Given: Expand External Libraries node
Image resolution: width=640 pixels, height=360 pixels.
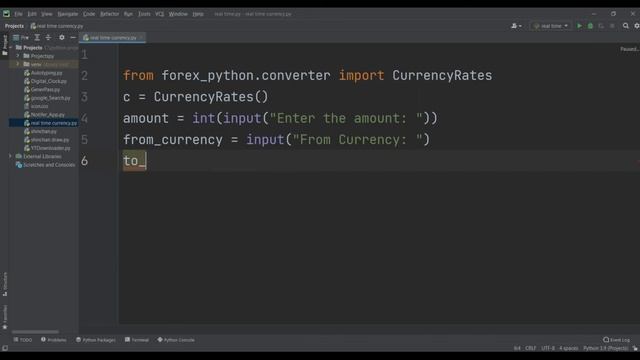Looking at the screenshot, I should tap(11, 156).
